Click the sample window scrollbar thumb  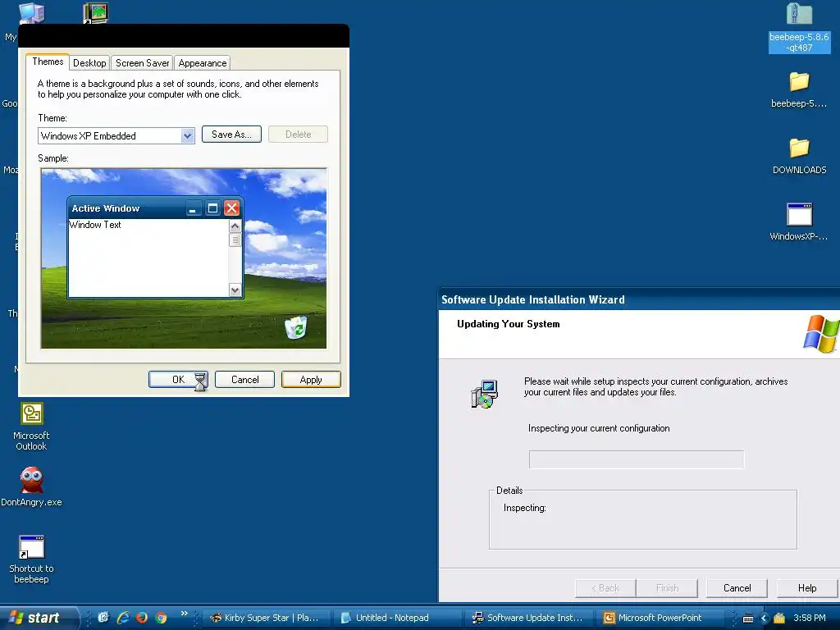point(235,240)
